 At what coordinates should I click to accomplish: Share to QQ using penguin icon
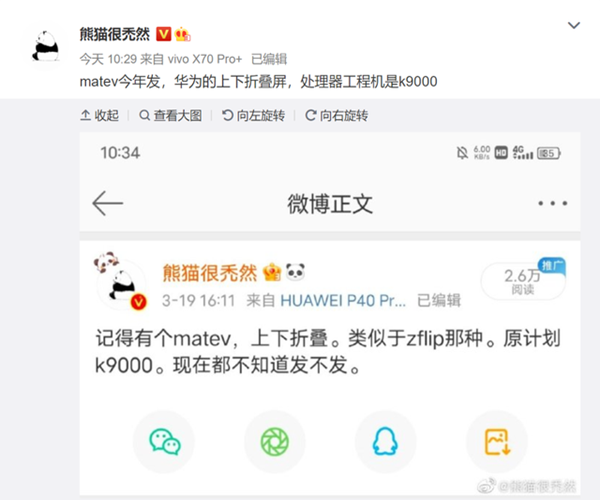click(x=385, y=442)
